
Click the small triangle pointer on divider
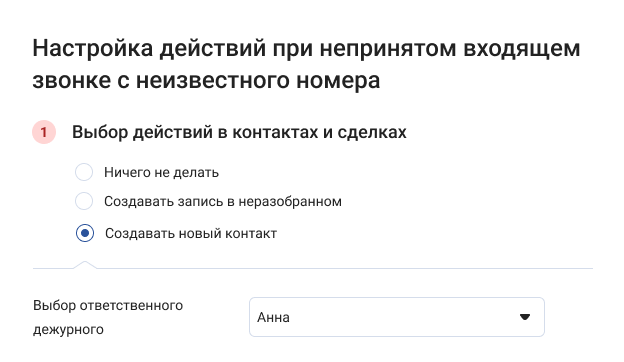tap(85, 265)
